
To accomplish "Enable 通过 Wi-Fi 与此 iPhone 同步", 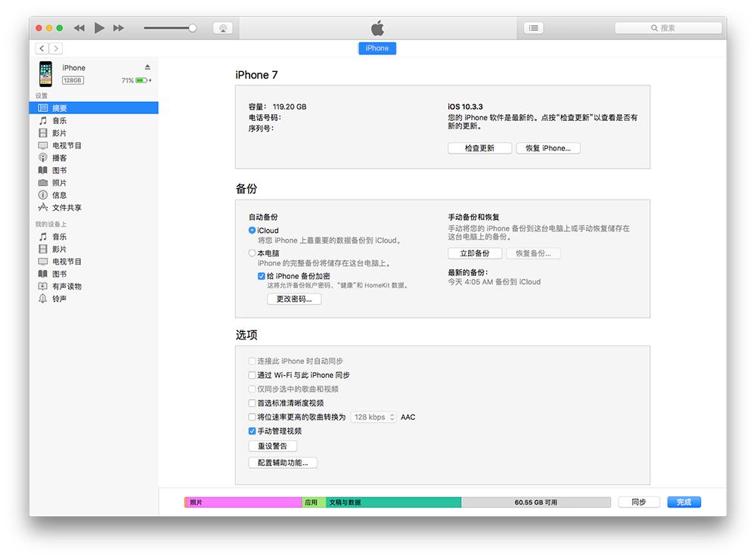I will (252, 375).
